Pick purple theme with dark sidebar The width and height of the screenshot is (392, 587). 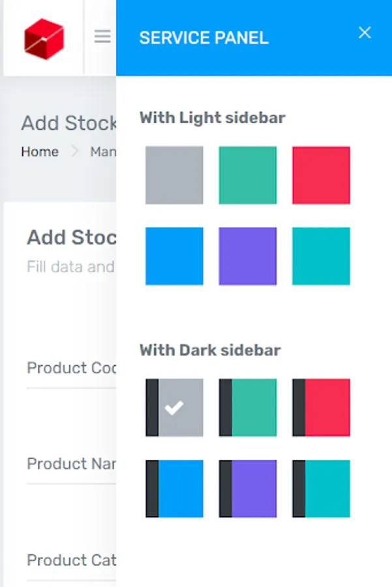pyautogui.click(x=248, y=489)
